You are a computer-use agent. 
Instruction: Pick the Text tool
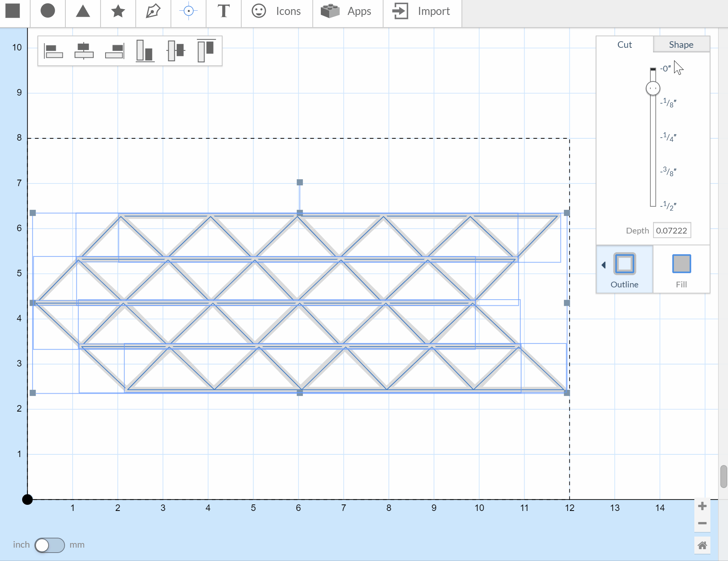[224, 11]
